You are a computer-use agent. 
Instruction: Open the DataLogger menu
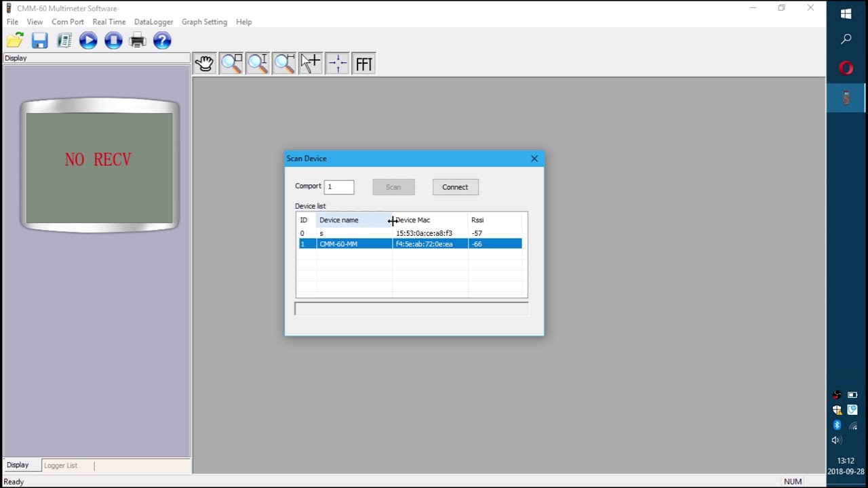pyautogui.click(x=154, y=22)
